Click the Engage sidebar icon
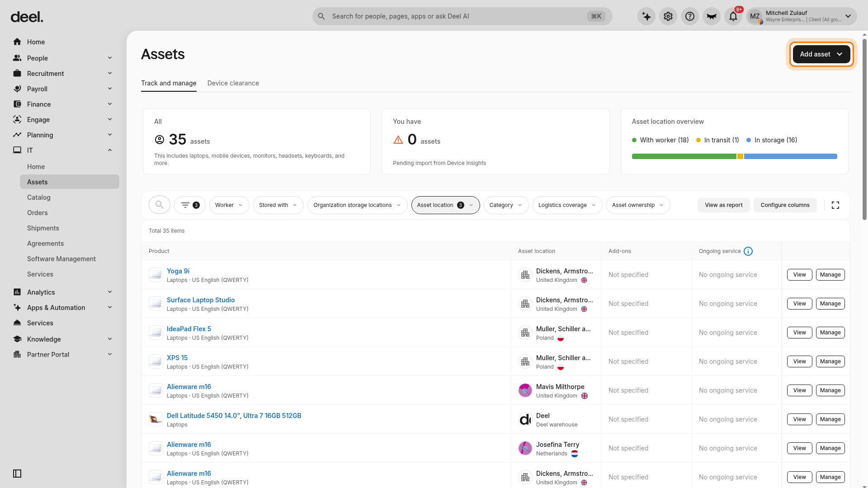Screen dimensions: 868x488 coord(17,119)
